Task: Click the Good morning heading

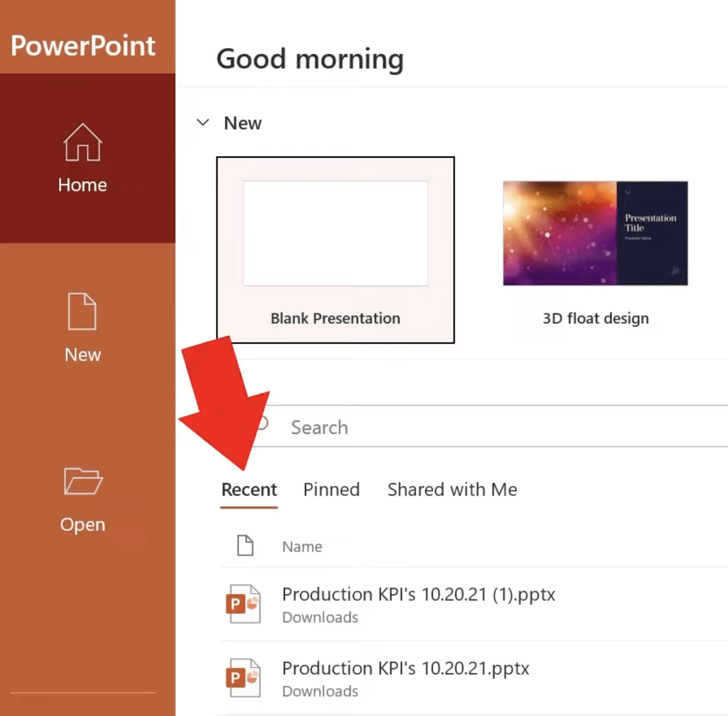Action: pyautogui.click(x=310, y=59)
